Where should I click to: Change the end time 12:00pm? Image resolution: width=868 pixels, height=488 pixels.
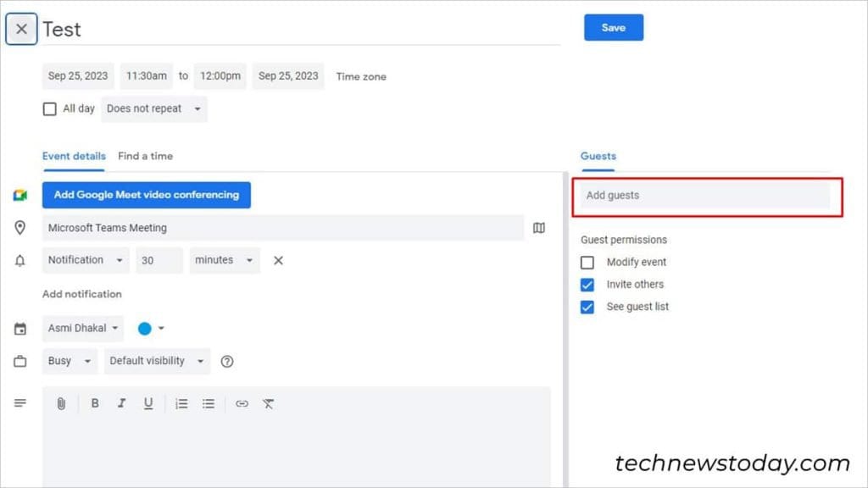pyautogui.click(x=220, y=76)
